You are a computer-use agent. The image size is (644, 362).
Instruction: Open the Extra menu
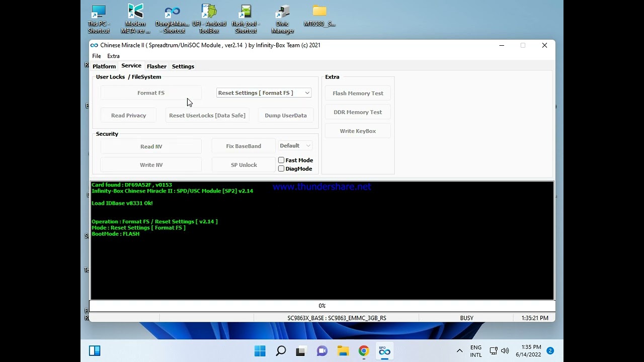(113, 56)
